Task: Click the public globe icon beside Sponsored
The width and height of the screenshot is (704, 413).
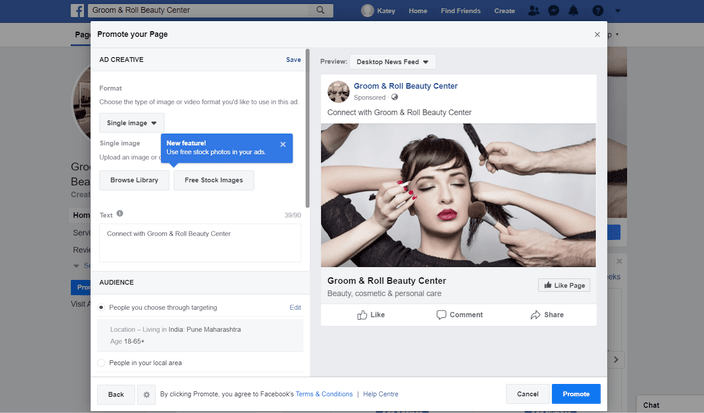Action: [394, 97]
